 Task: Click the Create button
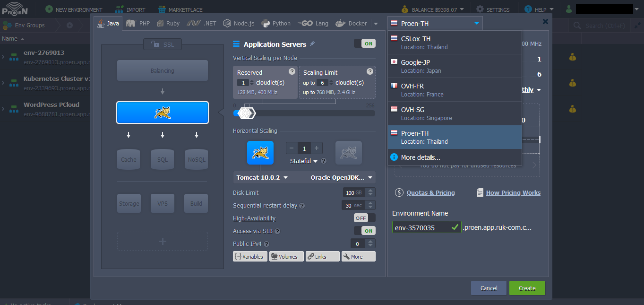527,288
